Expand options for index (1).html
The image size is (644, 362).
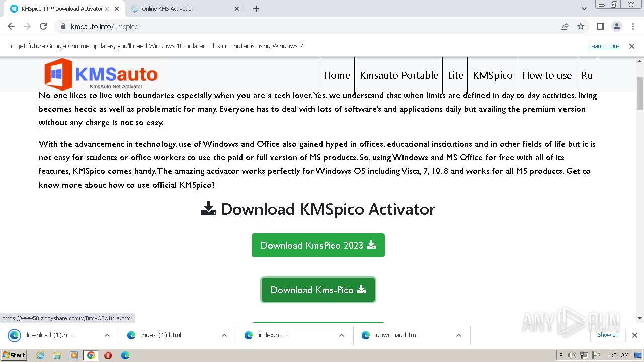coord(224,335)
